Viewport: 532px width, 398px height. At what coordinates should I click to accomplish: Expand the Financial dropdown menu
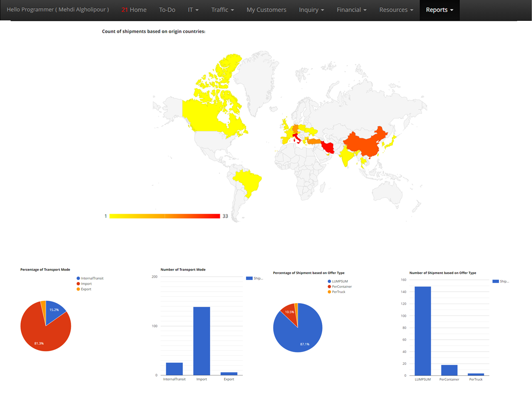(352, 10)
